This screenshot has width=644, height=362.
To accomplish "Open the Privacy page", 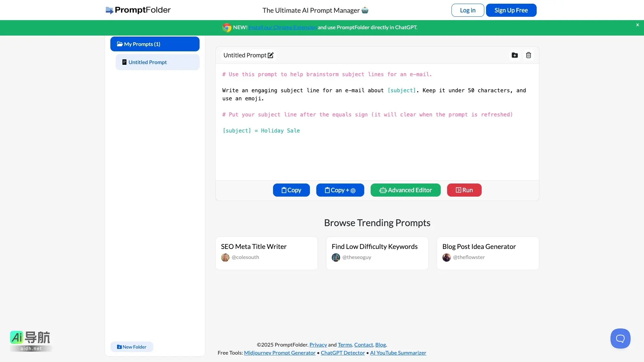I will pyautogui.click(x=318, y=345).
